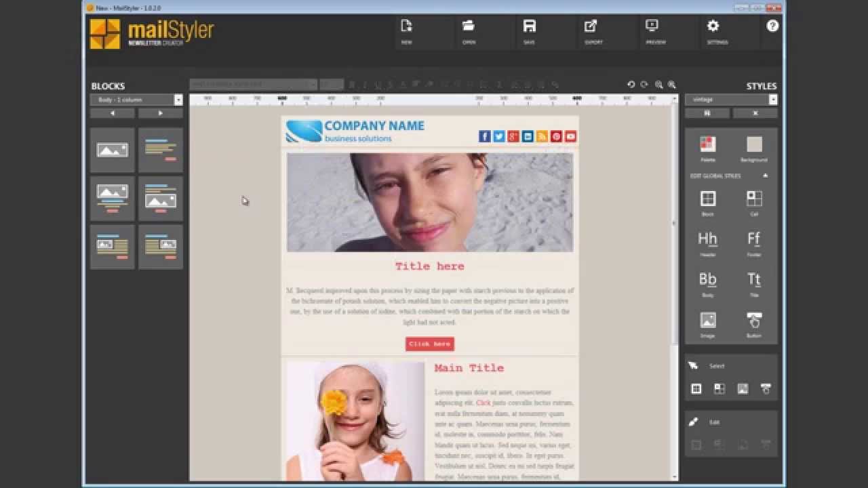The image size is (868, 488).
Task: Click the Save disk icon
Action: point(530,26)
